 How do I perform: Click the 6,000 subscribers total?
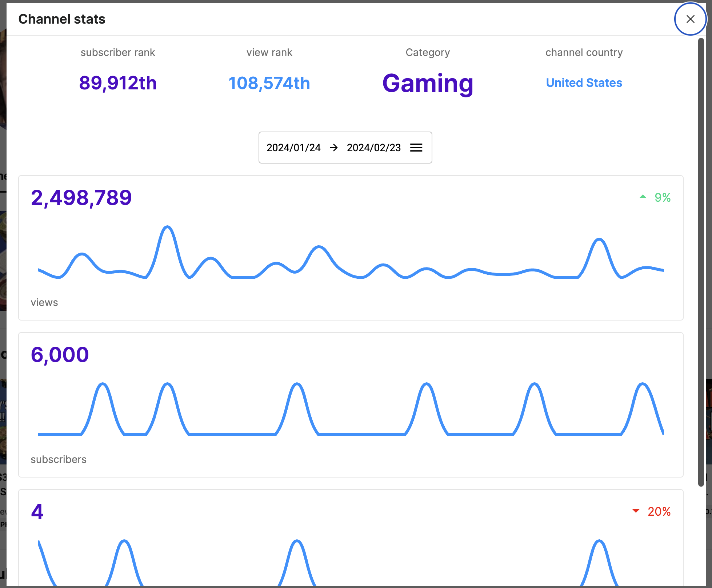coord(60,355)
